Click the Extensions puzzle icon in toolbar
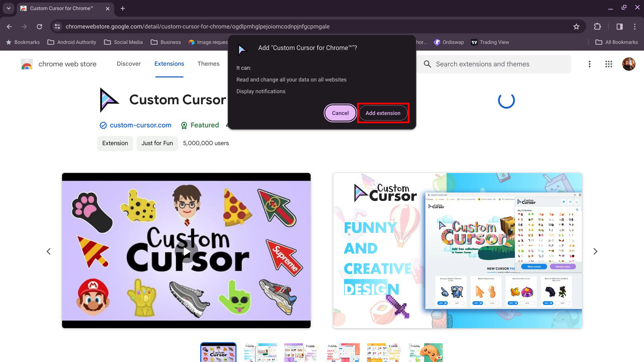This screenshot has width=644, height=362. tap(597, 26)
